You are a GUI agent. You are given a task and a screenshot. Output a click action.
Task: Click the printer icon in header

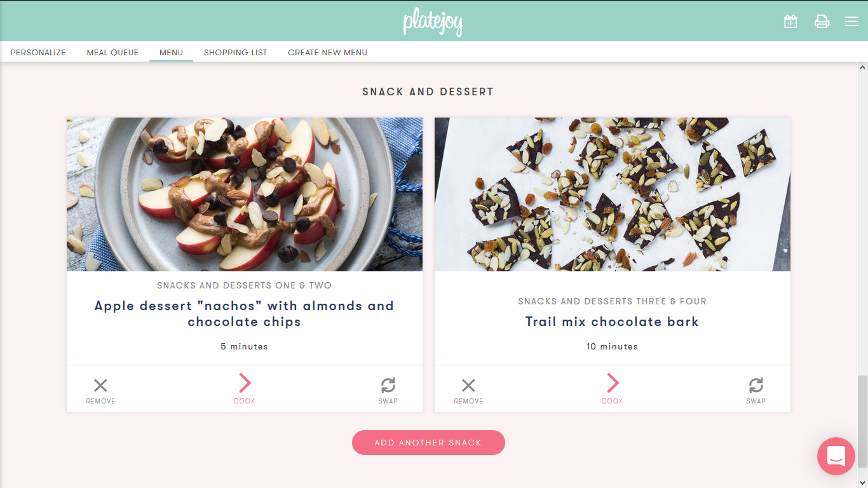pos(822,21)
